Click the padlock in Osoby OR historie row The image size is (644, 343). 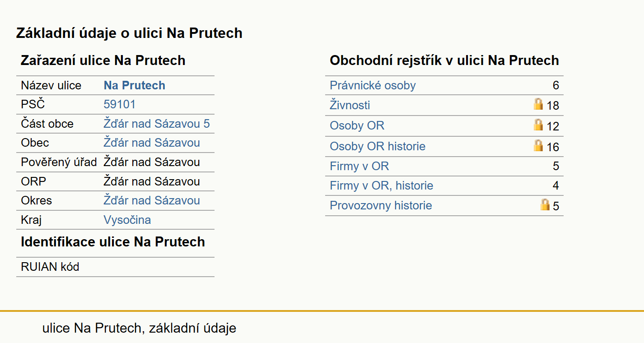tap(538, 145)
